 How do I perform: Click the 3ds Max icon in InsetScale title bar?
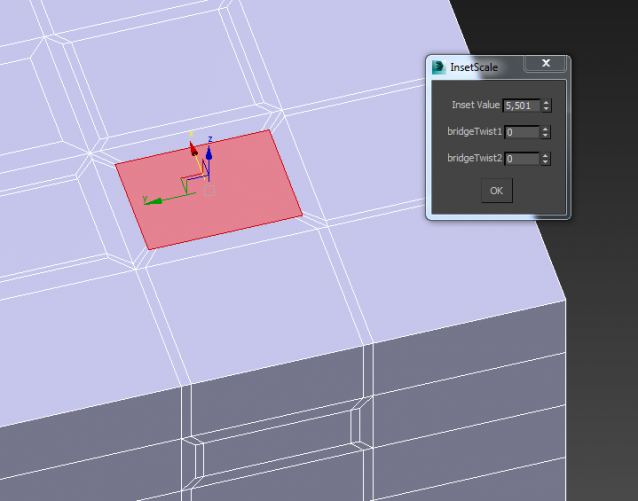439,67
